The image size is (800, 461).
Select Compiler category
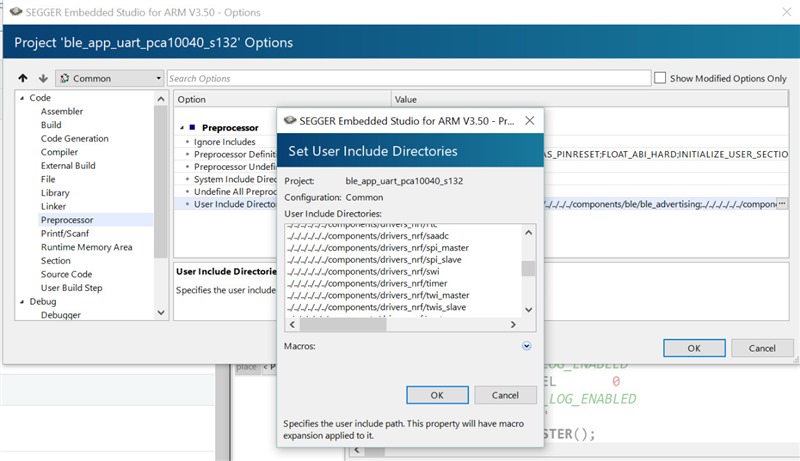(x=59, y=152)
